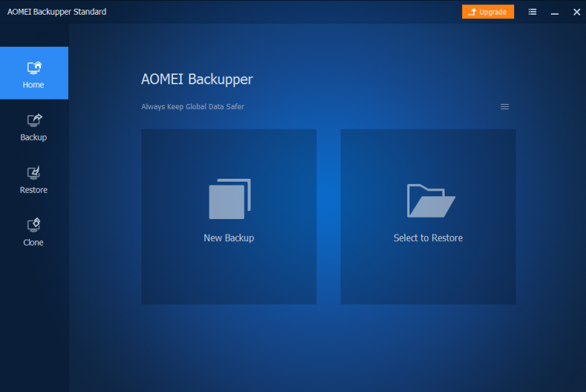Go to the Clone tab label
This screenshot has height=392, width=586.
click(x=34, y=243)
